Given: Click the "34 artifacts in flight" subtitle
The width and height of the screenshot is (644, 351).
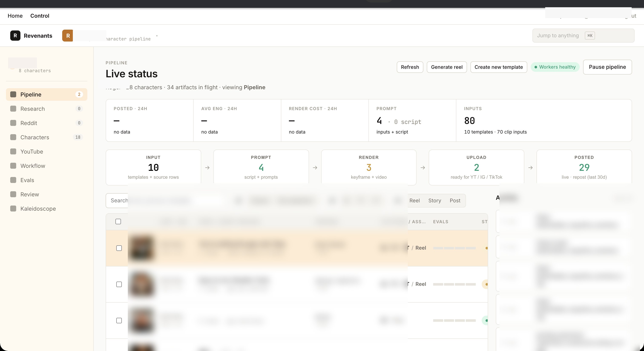Looking at the screenshot, I should coord(192,87).
